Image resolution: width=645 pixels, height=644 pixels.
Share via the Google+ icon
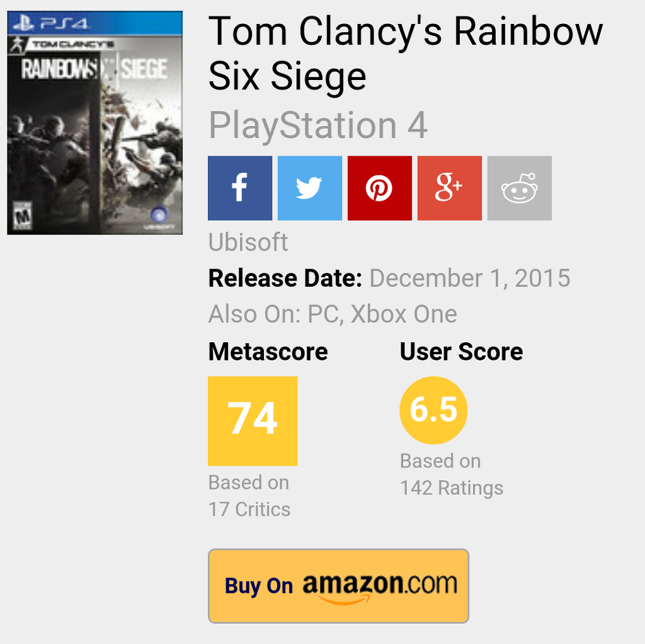(450, 188)
